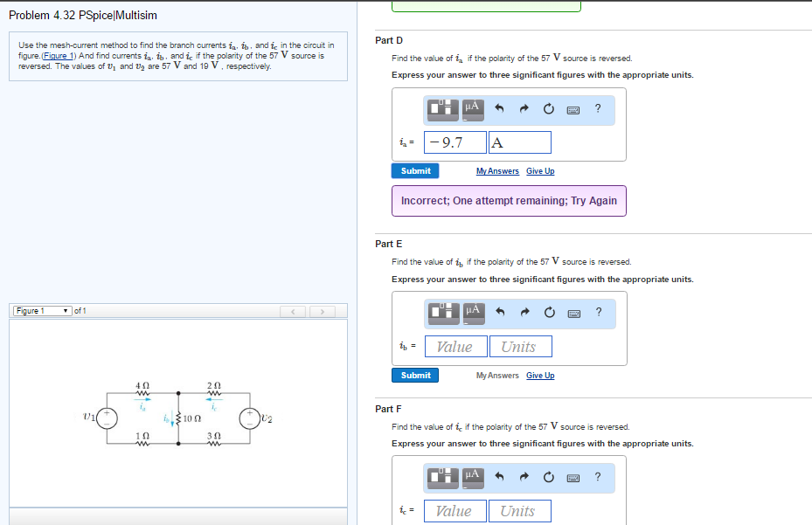Click the keyboard icon in Part E
Viewport: 812px width, 525px height.
573,313
